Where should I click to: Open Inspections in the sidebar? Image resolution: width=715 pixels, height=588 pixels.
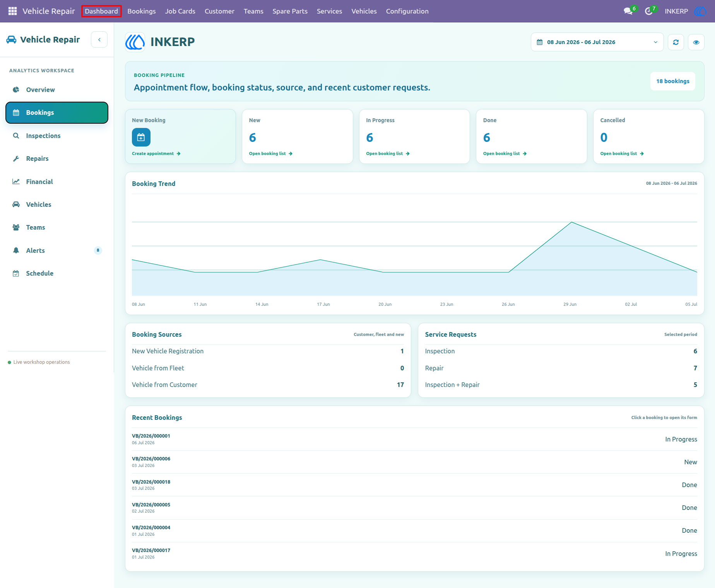(57, 136)
